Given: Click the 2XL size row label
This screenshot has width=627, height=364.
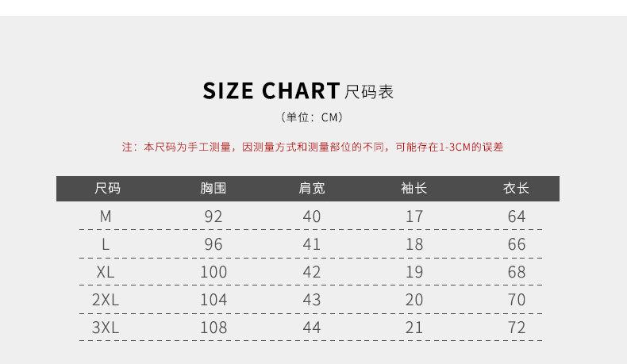Looking at the screenshot, I should pos(106,300).
